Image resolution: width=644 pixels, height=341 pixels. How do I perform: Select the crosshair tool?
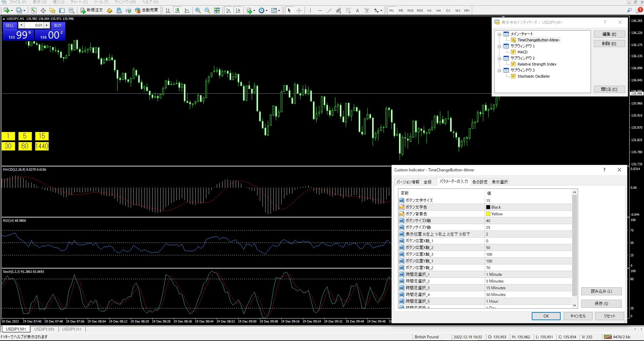(299, 10)
